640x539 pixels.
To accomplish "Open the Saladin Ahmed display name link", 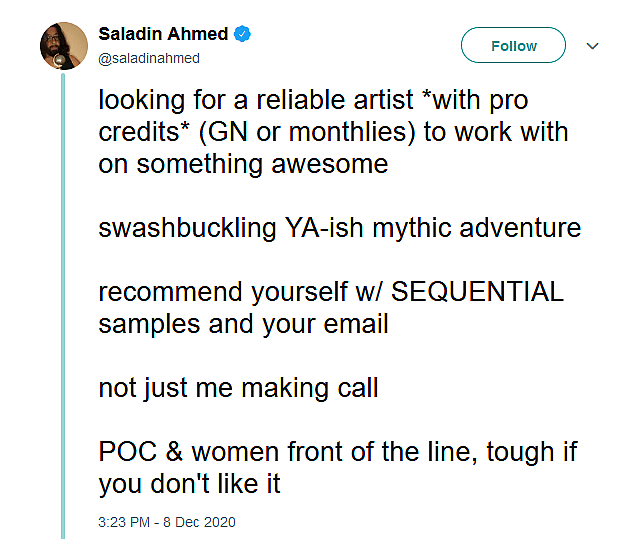I will pos(163,34).
